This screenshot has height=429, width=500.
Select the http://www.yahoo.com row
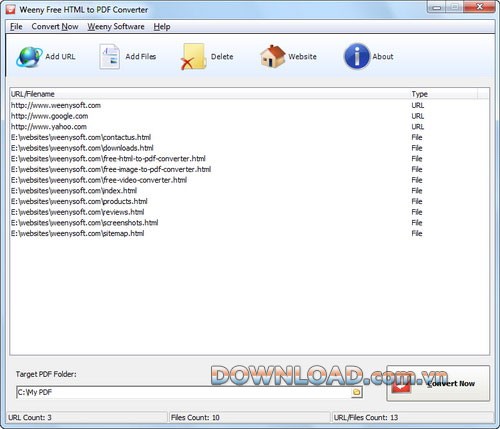pyautogui.click(x=250, y=127)
